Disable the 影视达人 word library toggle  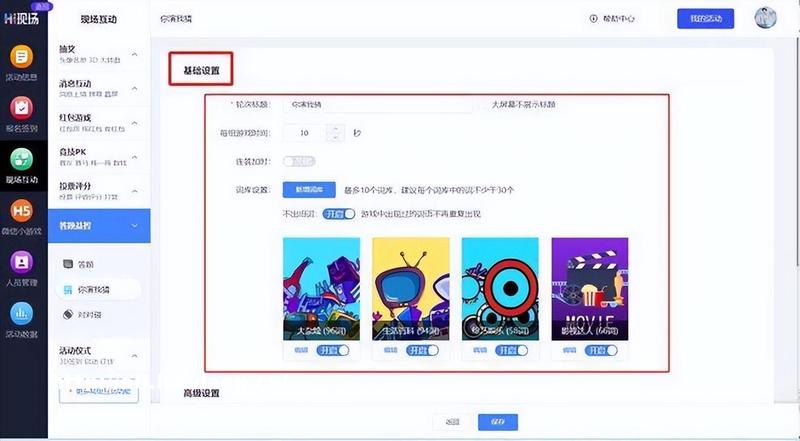pyautogui.click(x=601, y=351)
